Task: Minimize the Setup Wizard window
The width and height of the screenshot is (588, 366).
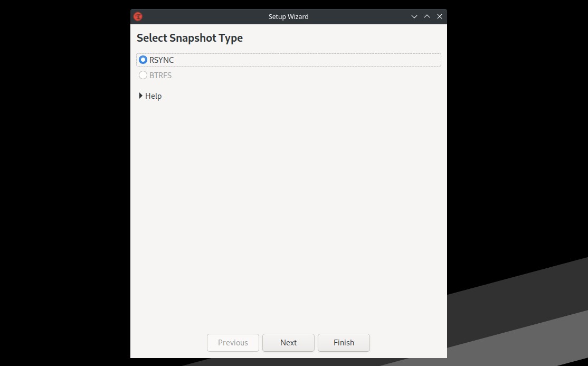Action: click(414, 16)
